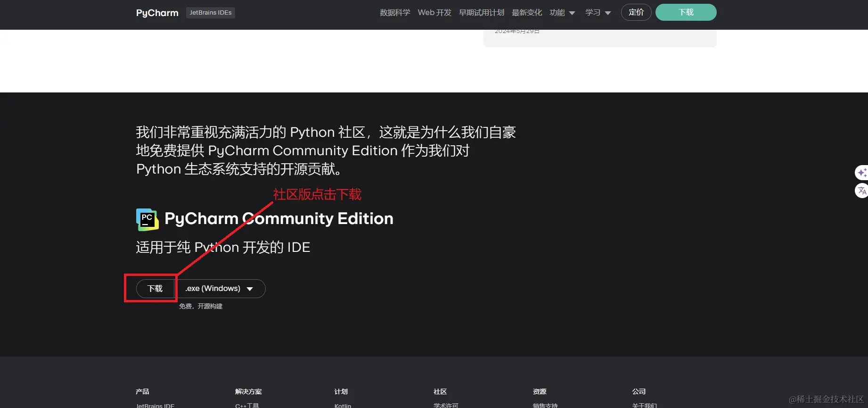Screen dimensions: 868x408
Task: Open the 最新变化 nav item
Action: pyautogui.click(x=527, y=13)
